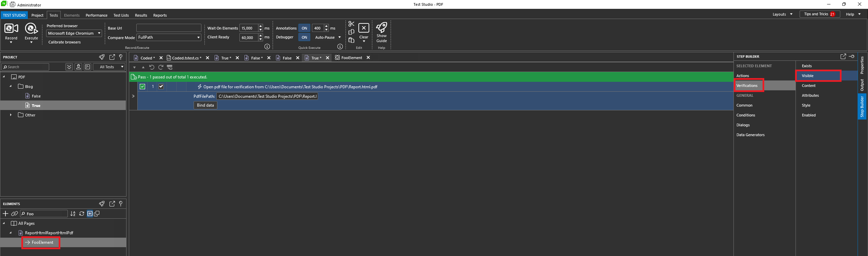Collapse ReportHtmlReportHtmlPdf node
The height and width of the screenshot is (256, 868).
click(x=11, y=233)
